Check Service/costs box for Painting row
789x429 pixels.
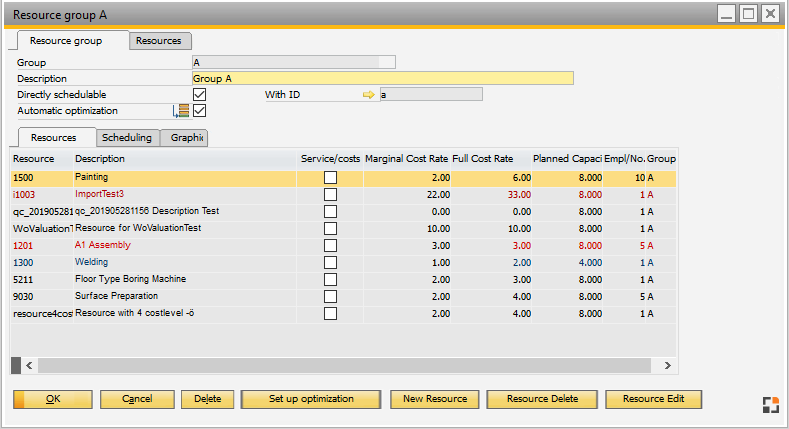click(x=330, y=177)
